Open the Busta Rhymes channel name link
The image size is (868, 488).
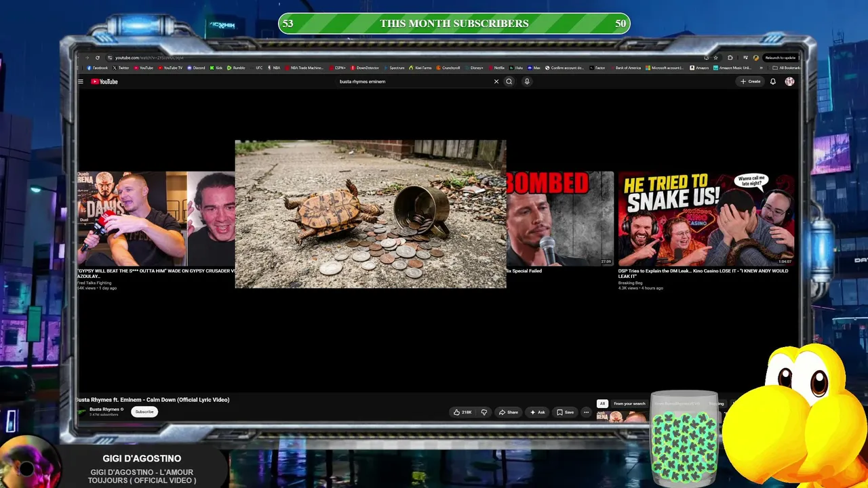[104, 409]
